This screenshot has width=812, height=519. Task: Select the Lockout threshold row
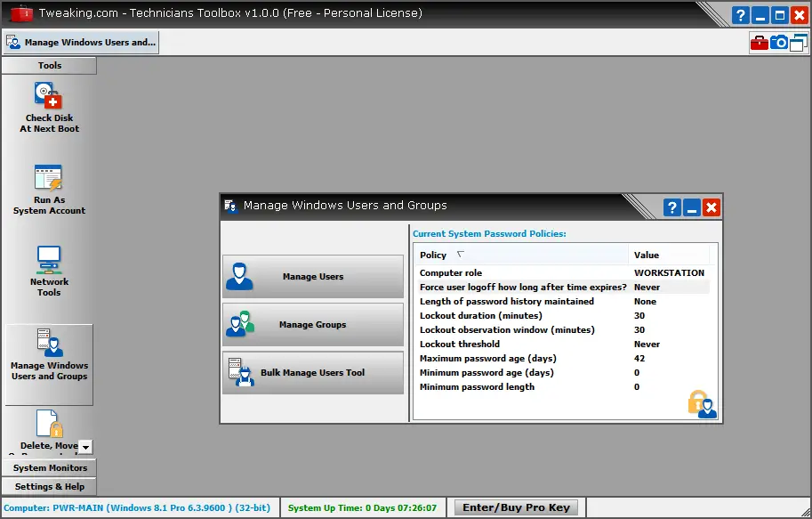562,344
